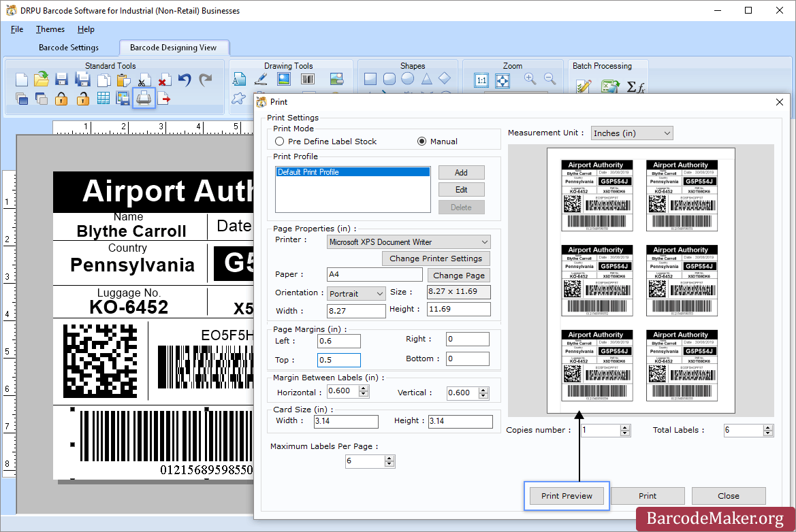Click the Change Page button
The image size is (796, 532).
[x=459, y=276]
